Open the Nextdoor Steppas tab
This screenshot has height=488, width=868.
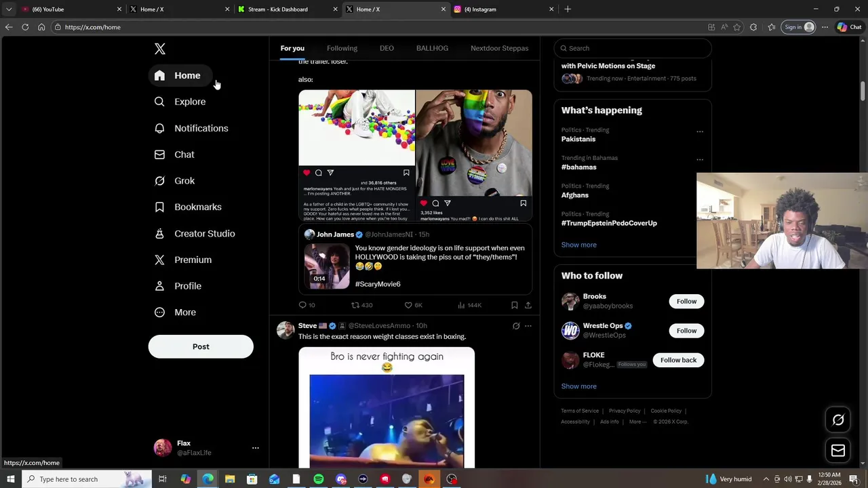click(x=499, y=48)
